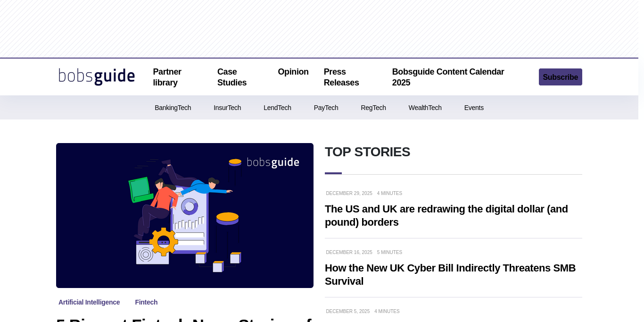The image size is (644, 322).
Task: Open the UK Cyber Bill SMB article
Action: pyautogui.click(x=450, y=274)
